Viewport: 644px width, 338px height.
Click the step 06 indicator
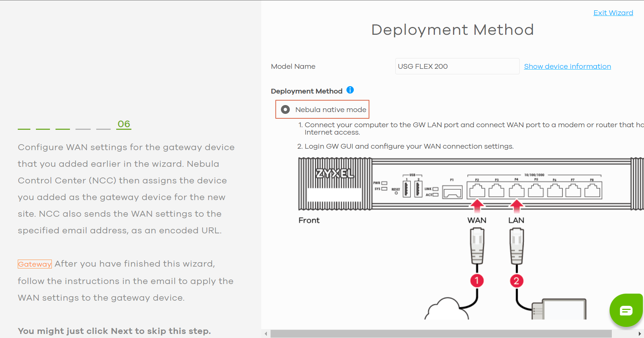[124, 124]
